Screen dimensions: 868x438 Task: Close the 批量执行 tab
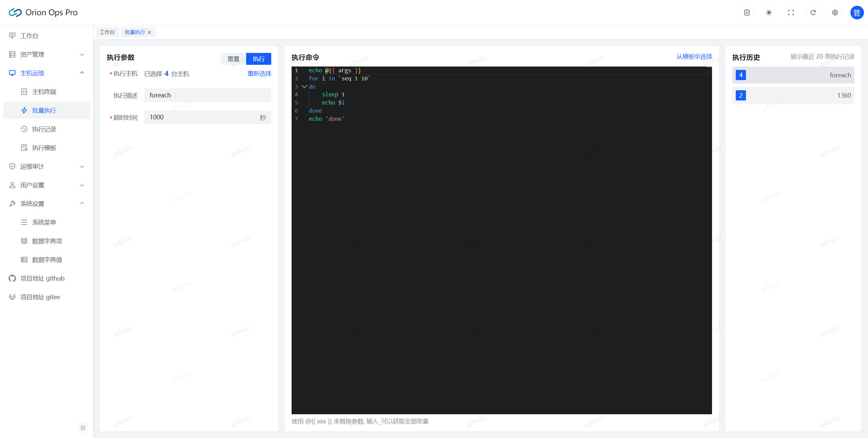point(149,32)
